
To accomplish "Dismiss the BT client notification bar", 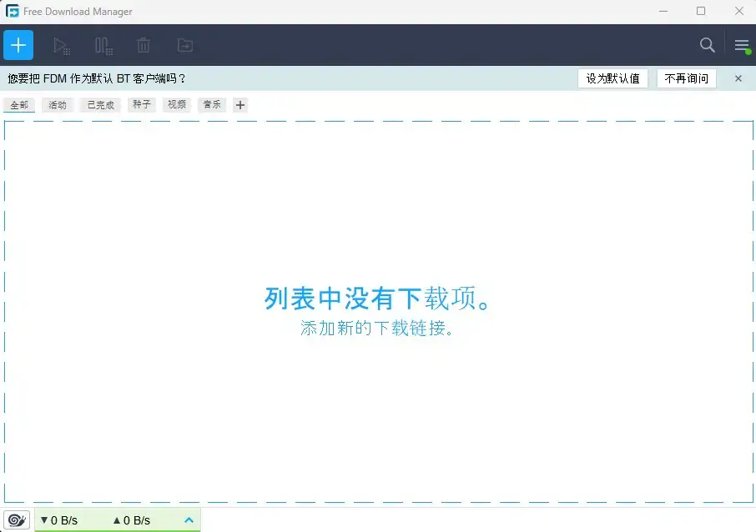I will (738, 78).
